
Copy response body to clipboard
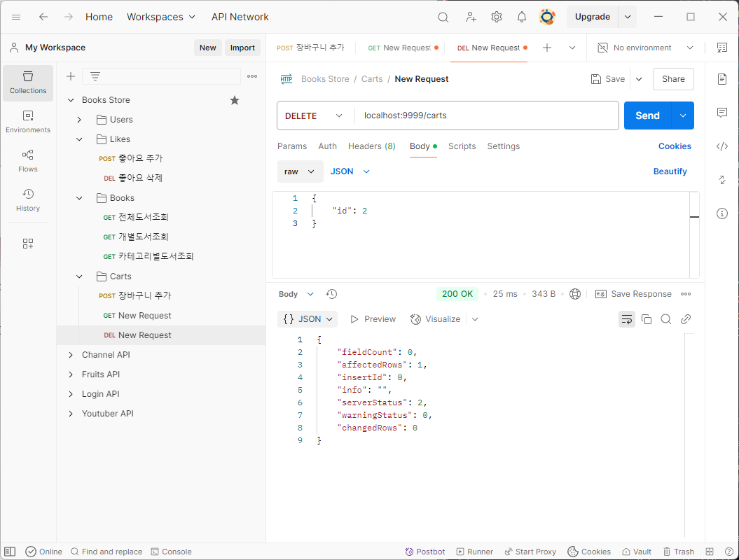647,319
